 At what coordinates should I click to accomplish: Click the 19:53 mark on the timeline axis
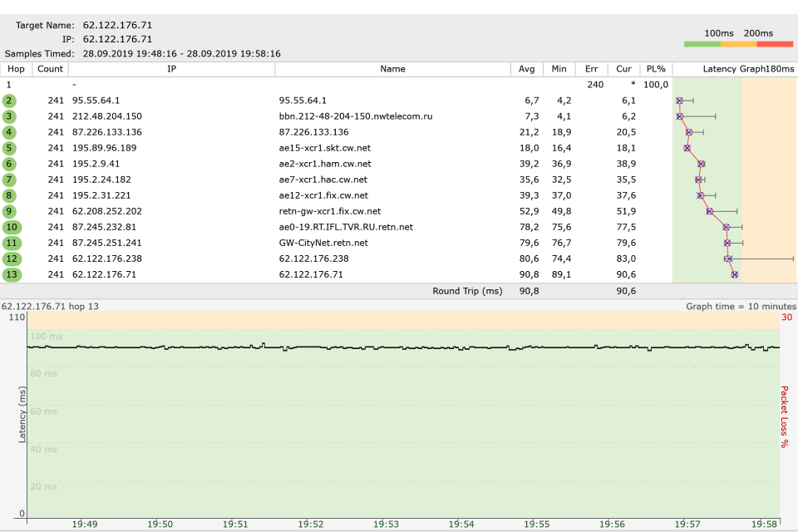click(x=386, y=525)
